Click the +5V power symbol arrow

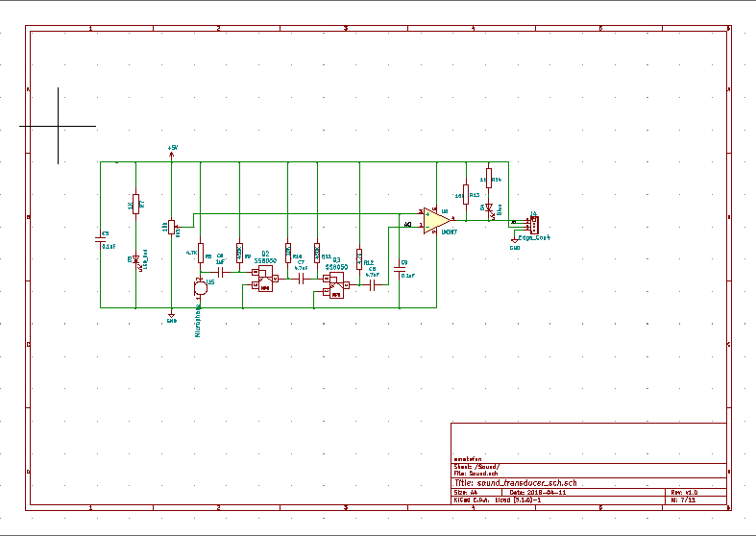click(172, 153)
